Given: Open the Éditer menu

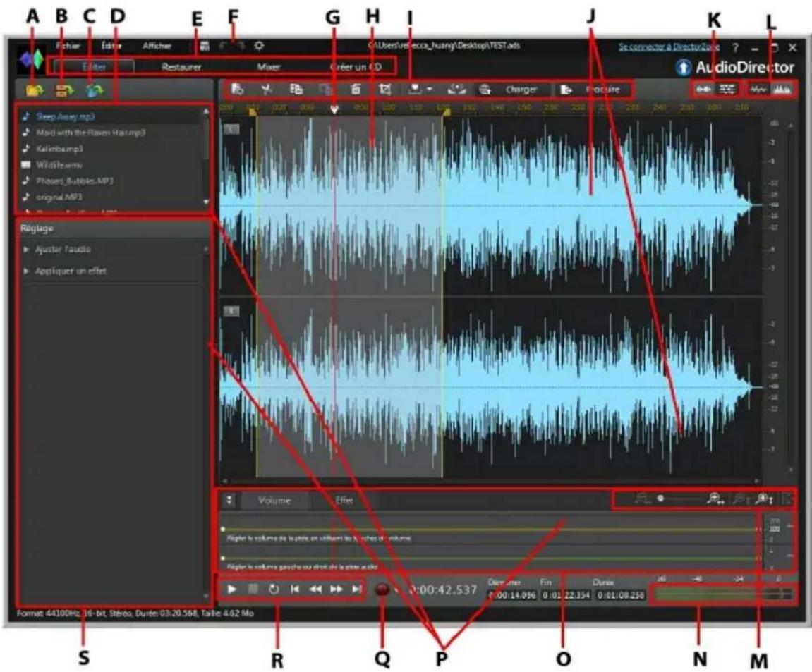Looking at the screenshot, I should [111, 46].
